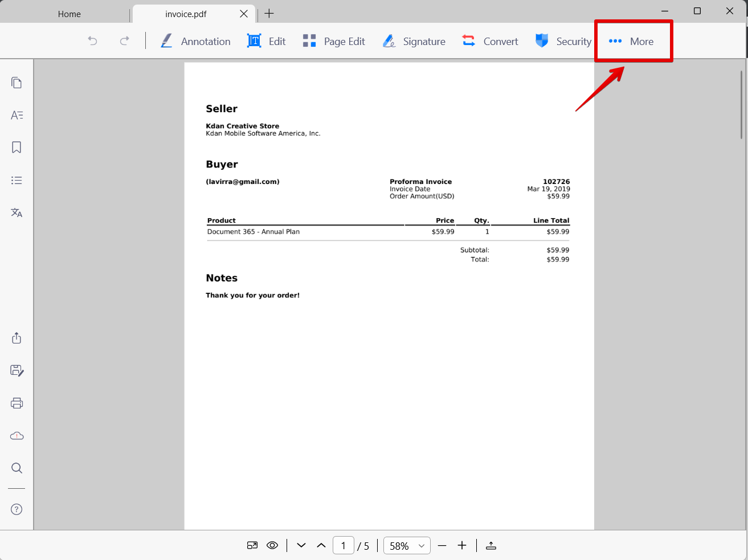
Task: Click the save-as icon in sidebar
Action: click(17, 370)
